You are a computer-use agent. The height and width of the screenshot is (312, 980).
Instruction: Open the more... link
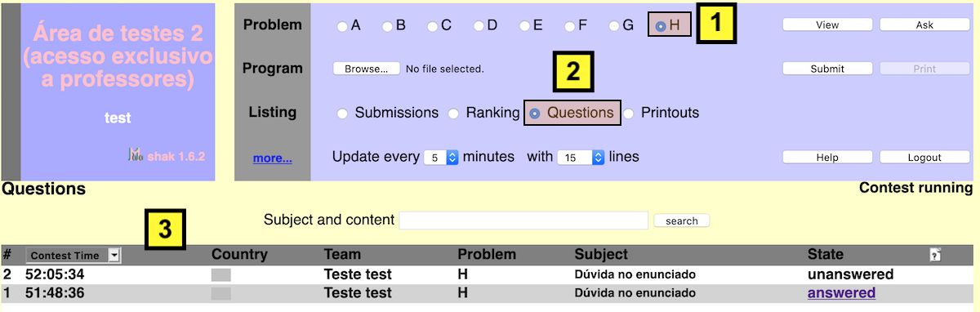point(272,158)
